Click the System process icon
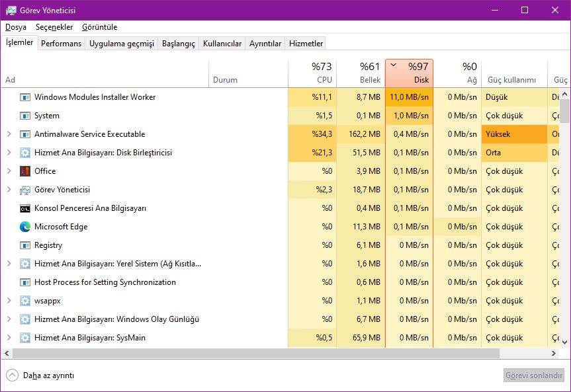Screen dimensions: 571x392 [x=24, y=116]
